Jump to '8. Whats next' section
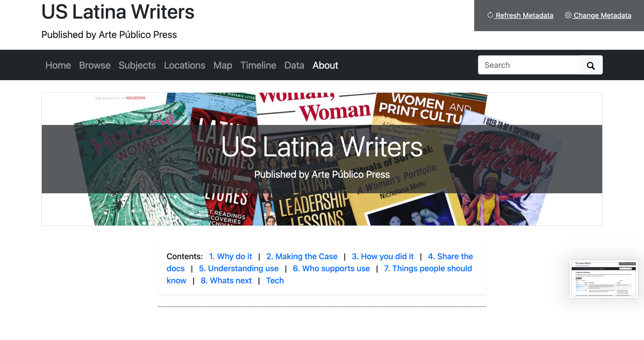Screen dimensions: 644x340 click(x=226, y=280)
